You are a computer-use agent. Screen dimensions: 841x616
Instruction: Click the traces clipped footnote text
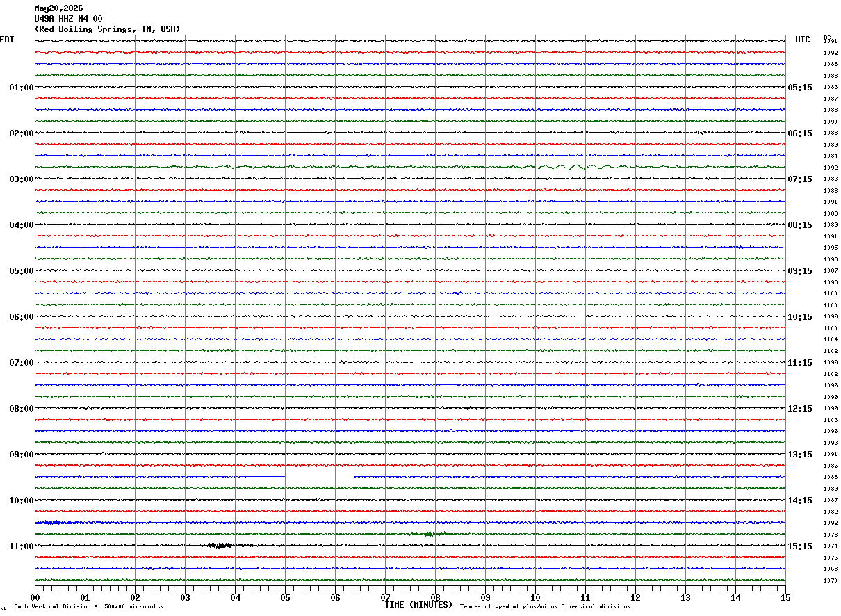545,606
